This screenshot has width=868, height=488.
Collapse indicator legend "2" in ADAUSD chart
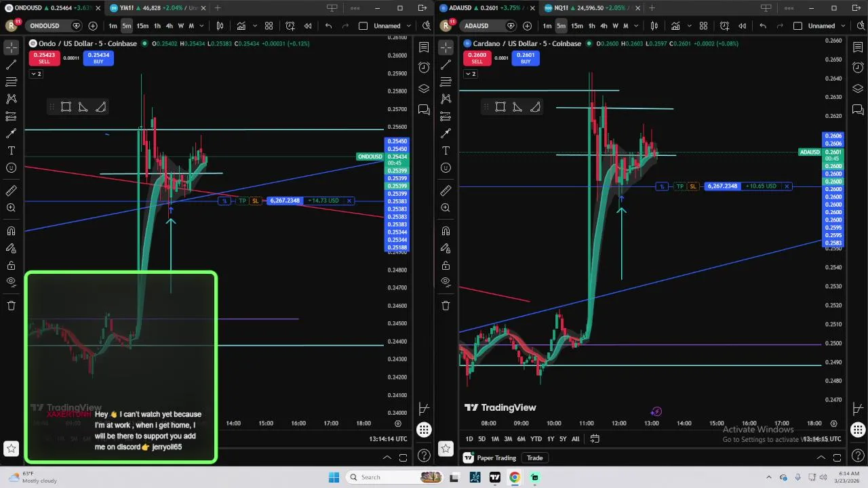coord(471,74)
